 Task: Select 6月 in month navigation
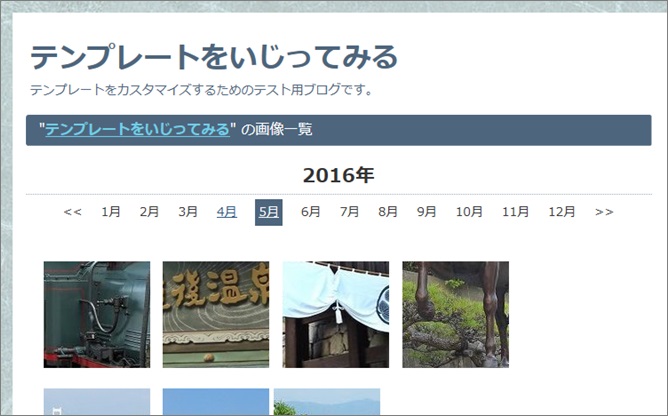[311, 212]
